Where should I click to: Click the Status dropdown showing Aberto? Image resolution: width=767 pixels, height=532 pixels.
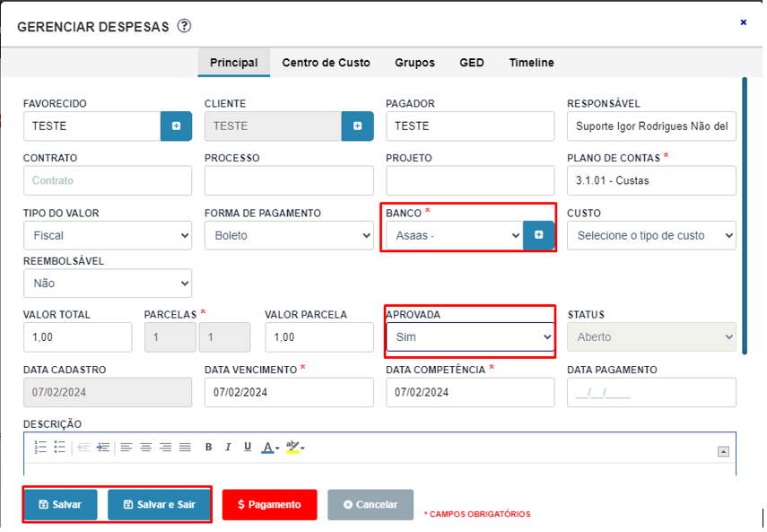651,337
